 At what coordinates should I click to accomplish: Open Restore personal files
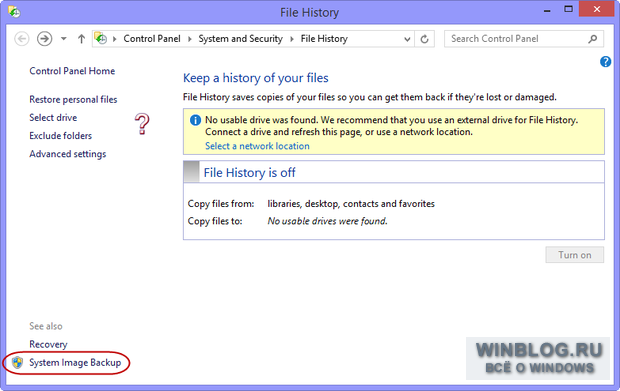[x=73, y=100]
